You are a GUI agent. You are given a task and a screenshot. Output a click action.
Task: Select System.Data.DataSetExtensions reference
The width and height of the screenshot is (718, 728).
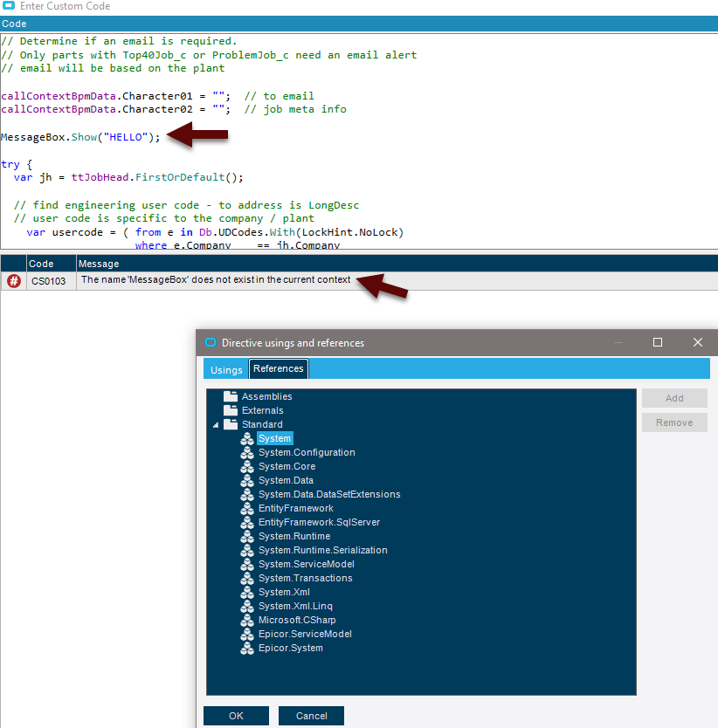[x=329, y=494]
